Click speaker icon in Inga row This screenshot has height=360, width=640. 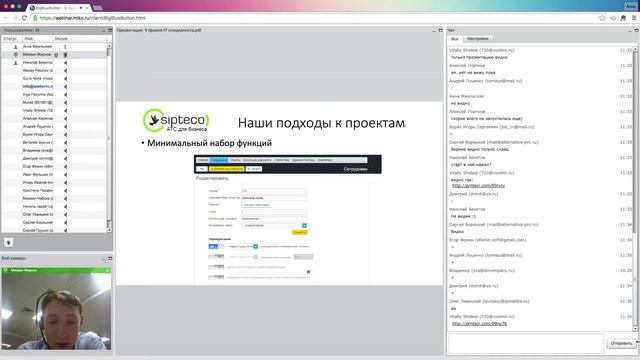tap(65, 94)
